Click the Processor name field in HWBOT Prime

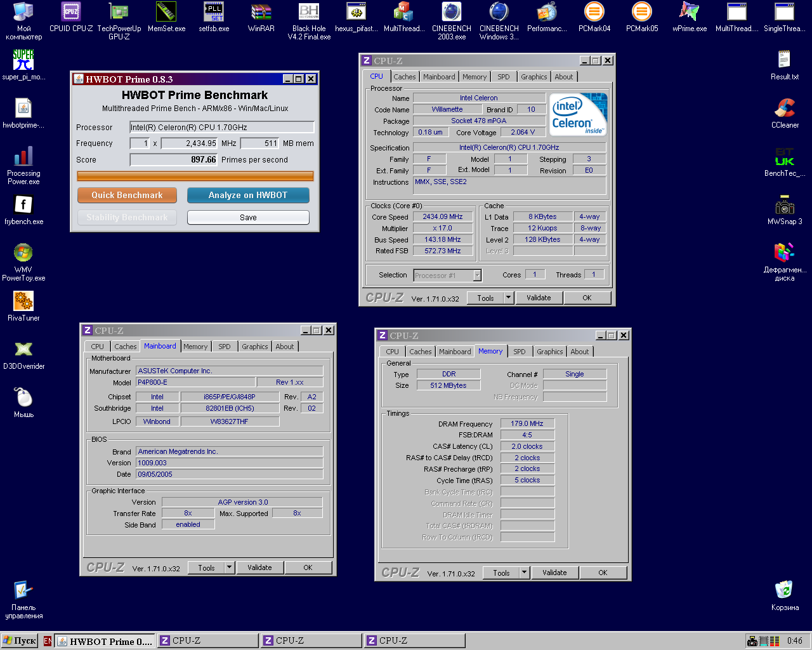pos(222,127)
